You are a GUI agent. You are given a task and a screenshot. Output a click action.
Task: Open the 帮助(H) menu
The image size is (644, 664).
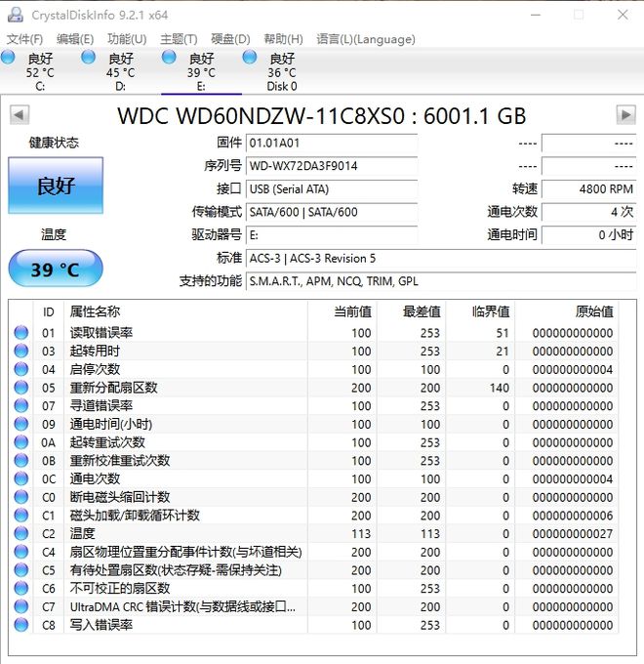point(284,39)
